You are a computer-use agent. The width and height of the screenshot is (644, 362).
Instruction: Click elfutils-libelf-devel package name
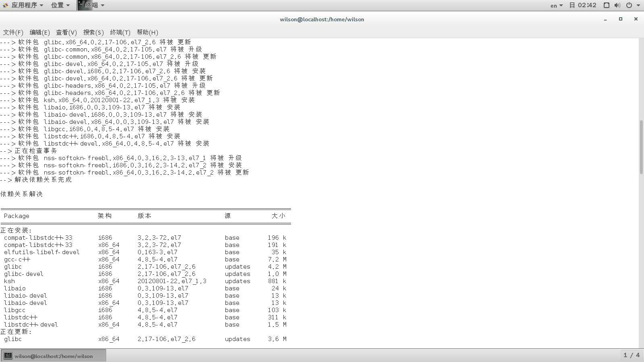coord(42,252)
